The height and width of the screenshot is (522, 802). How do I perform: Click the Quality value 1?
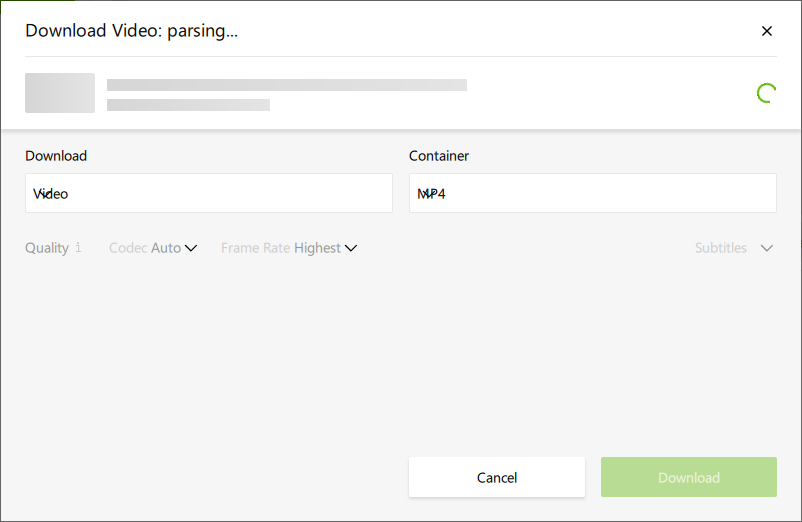click(x=78, y=248)
